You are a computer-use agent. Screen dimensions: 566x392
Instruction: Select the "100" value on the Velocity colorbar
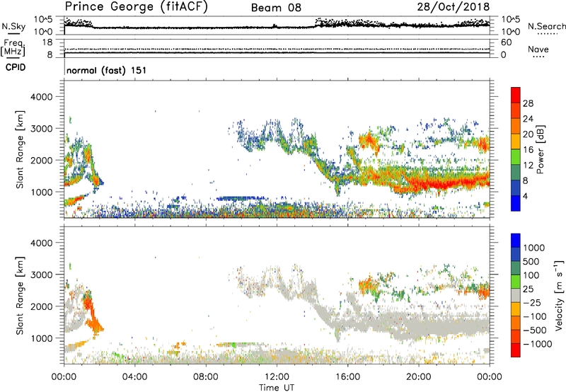(x=531, y=275)
